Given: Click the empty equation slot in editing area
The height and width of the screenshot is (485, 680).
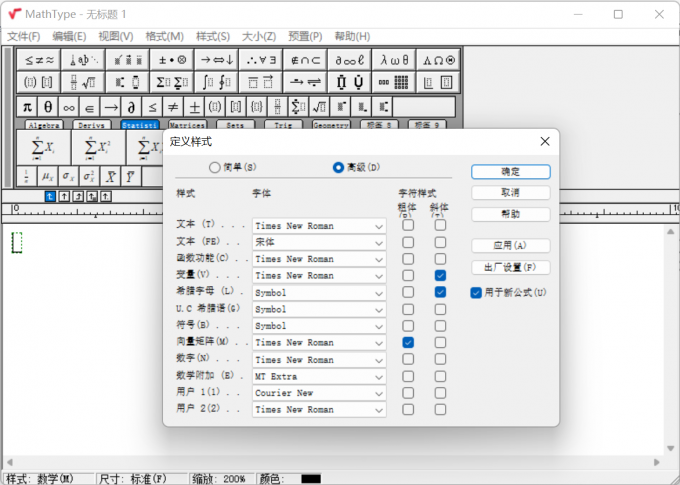Looking at the screenshot, I should pos(17,242).
